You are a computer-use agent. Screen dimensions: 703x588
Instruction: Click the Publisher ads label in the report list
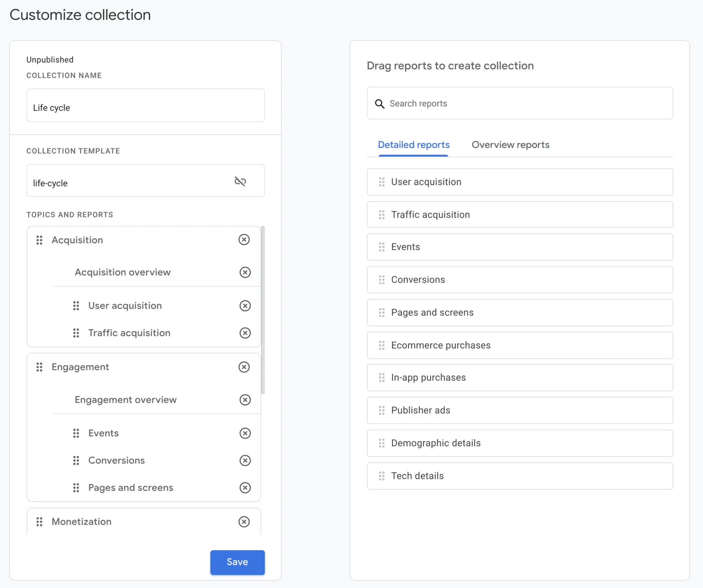click(420, 410)
